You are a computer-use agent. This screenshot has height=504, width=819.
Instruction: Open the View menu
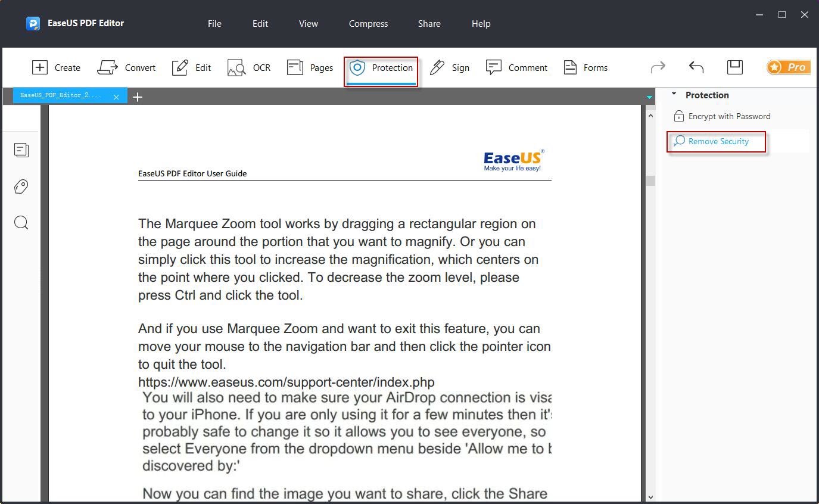point(308,24)
